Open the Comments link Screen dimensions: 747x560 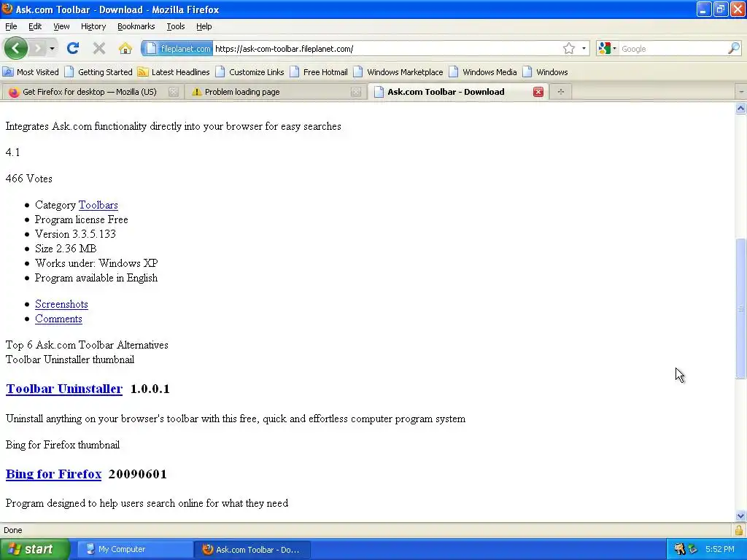pos(58,319)
